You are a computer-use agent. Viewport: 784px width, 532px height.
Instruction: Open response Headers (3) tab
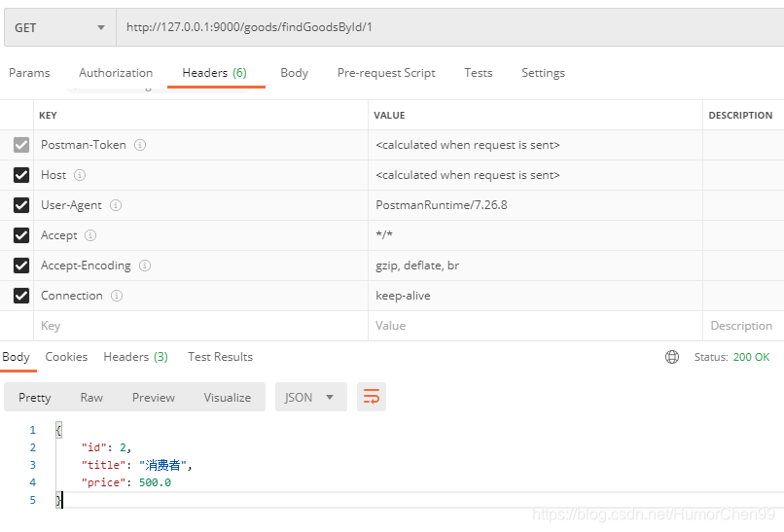point(135,357)
